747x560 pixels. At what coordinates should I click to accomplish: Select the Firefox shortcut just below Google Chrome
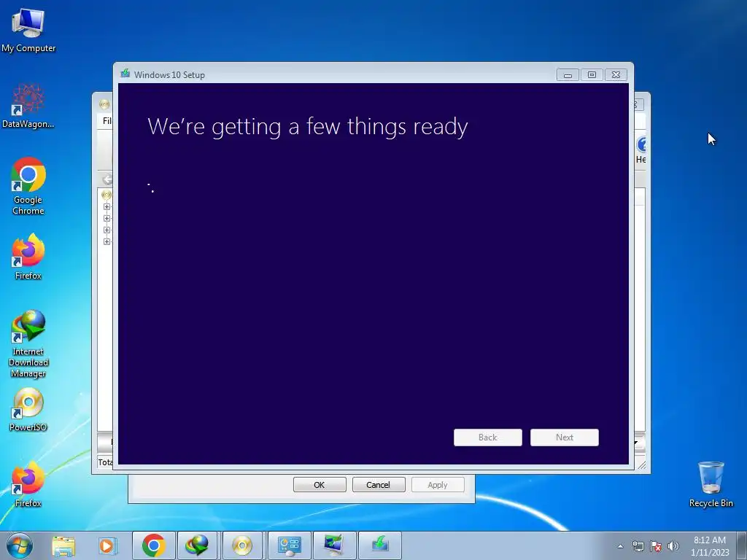pyautogui.click(x=28, y=256)
